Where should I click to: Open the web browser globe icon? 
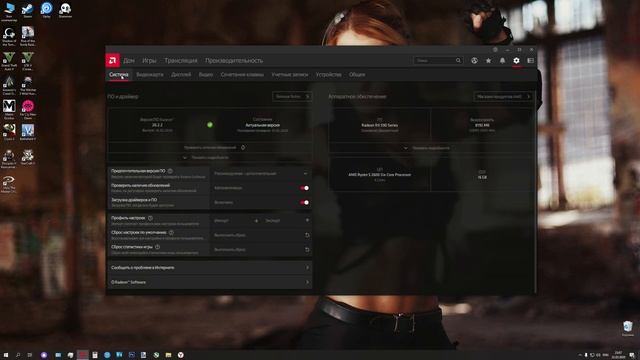(474, 60)
